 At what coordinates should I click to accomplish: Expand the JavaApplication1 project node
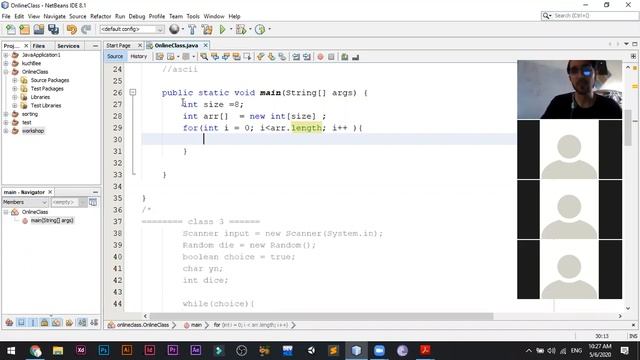tap(6, 55)
